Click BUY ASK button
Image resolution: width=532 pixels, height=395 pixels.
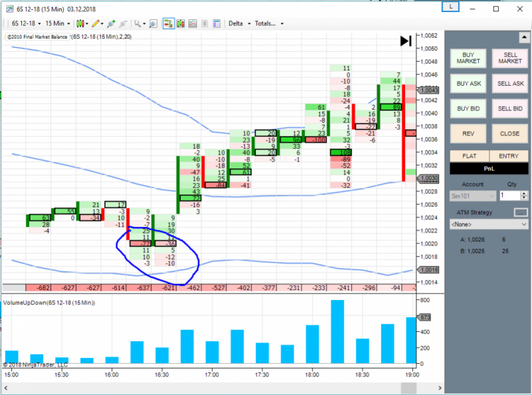[468, 84]
